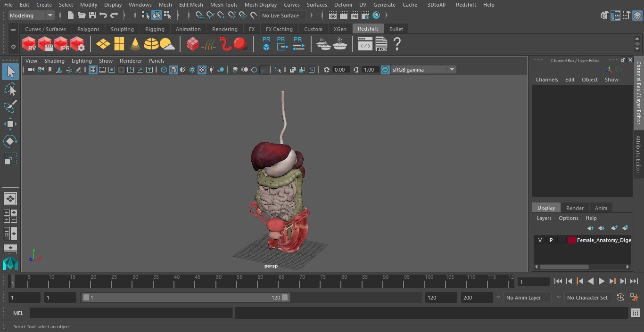Click the new scene file icon
The width and height of the screenshot is (644, 332).
pyautogui.click(x=70, y=16)
